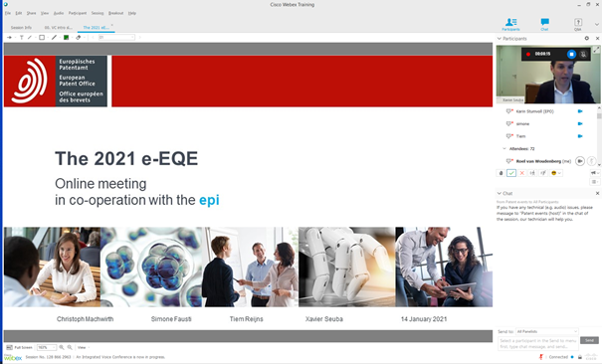
Task: Go to the previous slide arrow
Action: pos(93,37)
